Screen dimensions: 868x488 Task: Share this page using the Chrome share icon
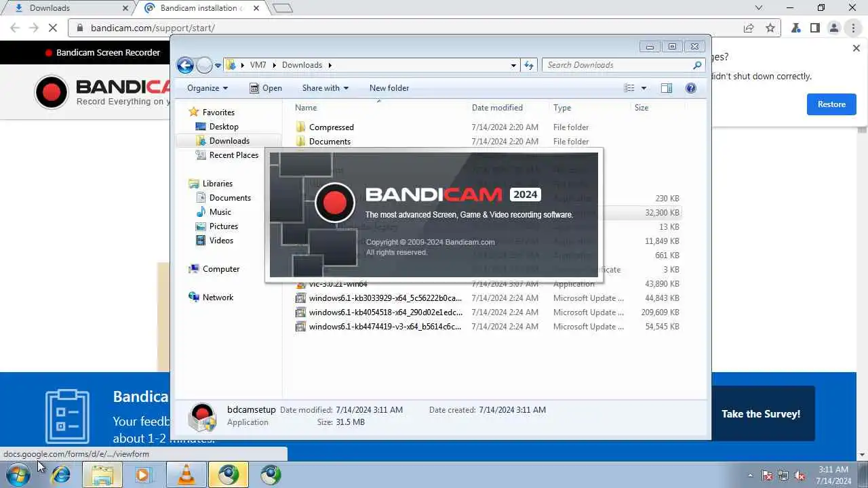[x=749, y=28]
